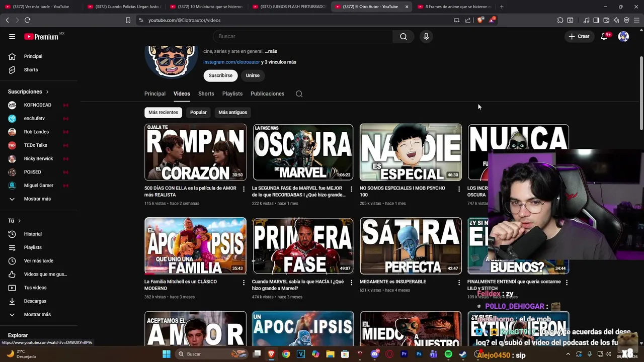Switch to 'JUEGOS FLASH PERTURBADORES' browser tab
The image size is (644, 362).
[289, 7]
